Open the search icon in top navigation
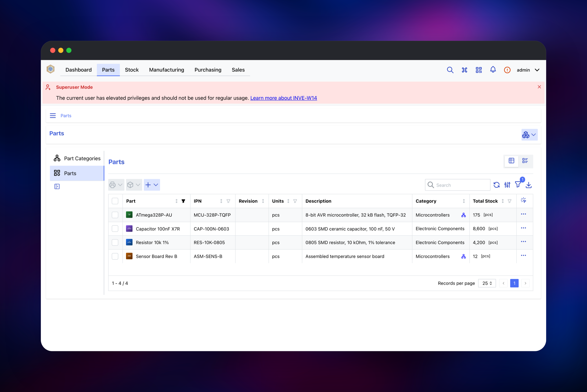This screenshot has height=392, width=587. (450, 70)
